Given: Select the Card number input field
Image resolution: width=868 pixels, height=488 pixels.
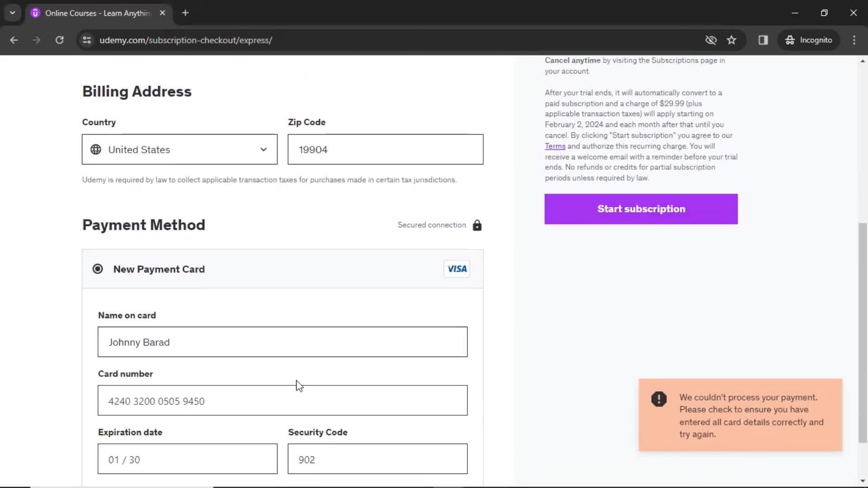Looking at the screenshot, I should (x=283, y=400).
